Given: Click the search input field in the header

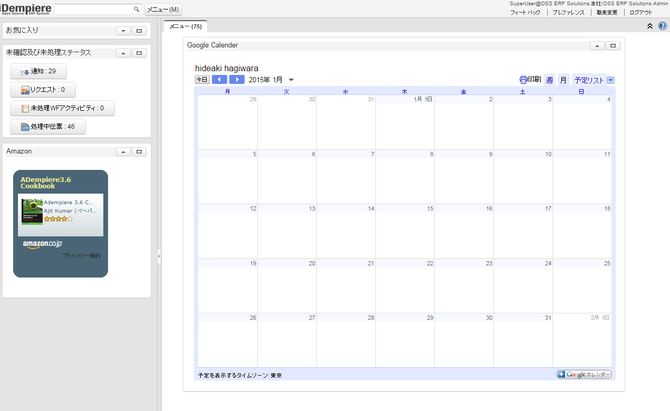Looking at the screenshot, I should 94,9.
